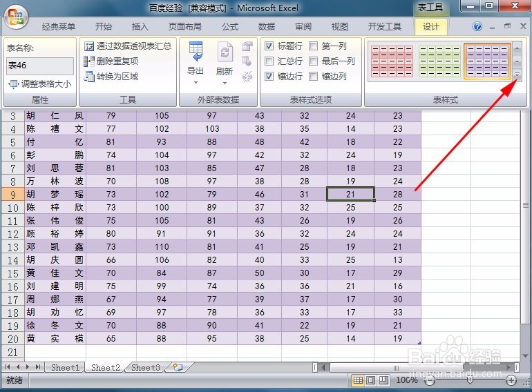Click next sheet navigation arrow

[x=28, y=367]
